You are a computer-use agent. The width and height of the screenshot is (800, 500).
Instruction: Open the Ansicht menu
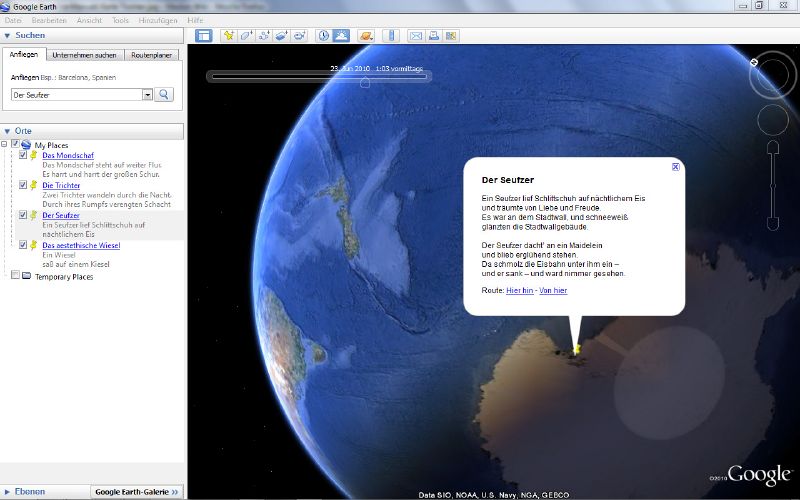89,20
